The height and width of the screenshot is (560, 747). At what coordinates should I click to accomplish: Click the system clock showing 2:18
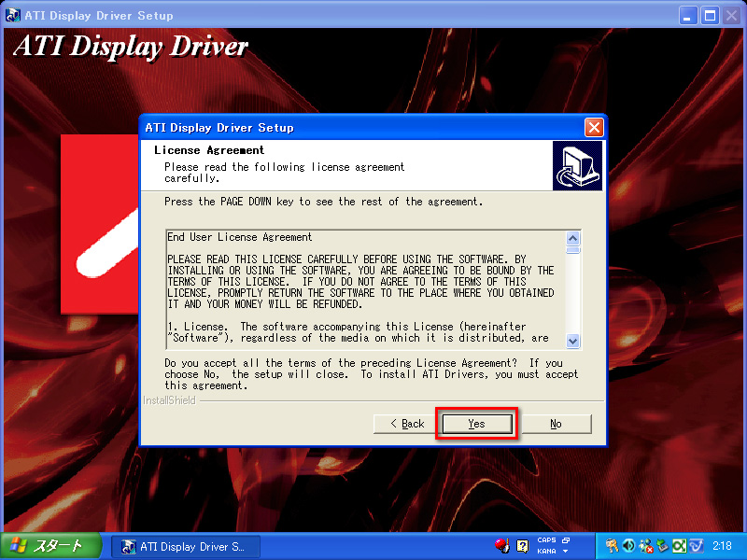tap(722, 546)
